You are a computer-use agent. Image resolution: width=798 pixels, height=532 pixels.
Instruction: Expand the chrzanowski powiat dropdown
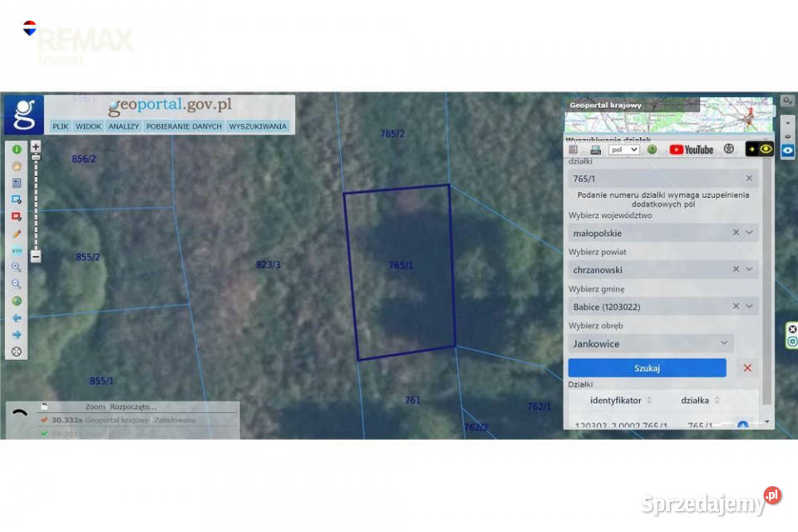(x=749, y=269)
